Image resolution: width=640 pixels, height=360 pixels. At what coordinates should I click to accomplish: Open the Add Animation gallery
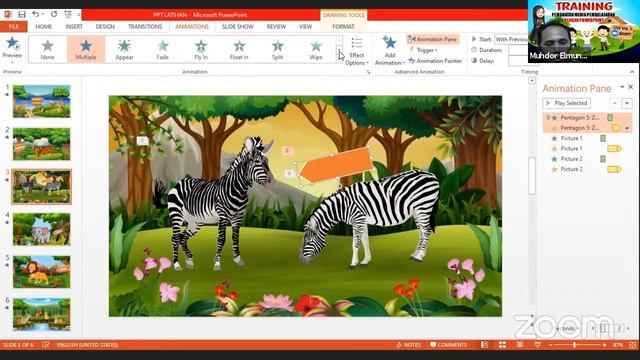coord(390,51)
